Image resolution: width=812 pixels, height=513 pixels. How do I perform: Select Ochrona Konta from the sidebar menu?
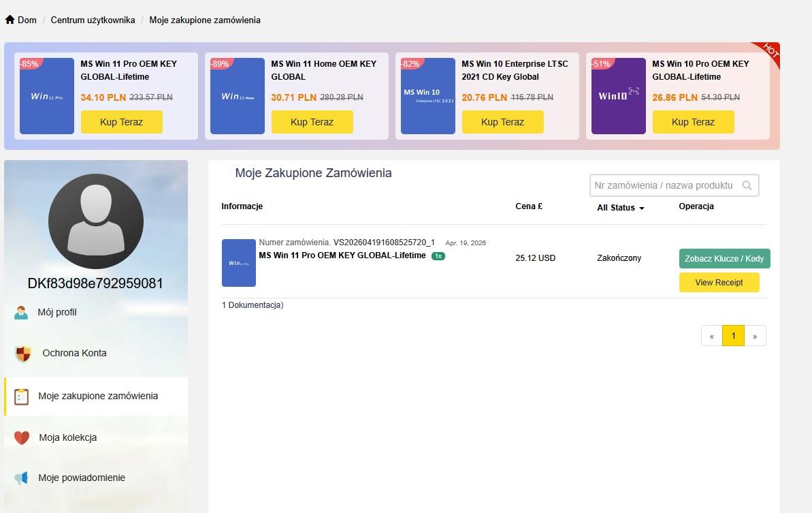point(74,354)
